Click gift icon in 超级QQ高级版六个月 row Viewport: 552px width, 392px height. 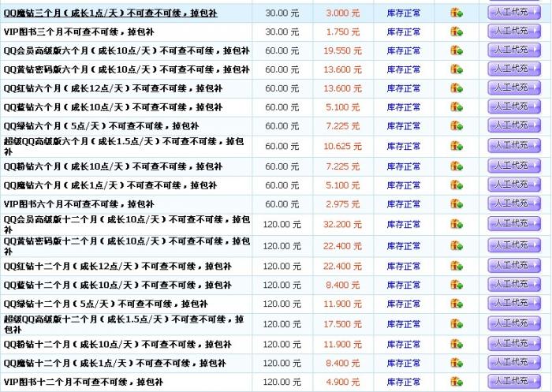coord(457,146)
